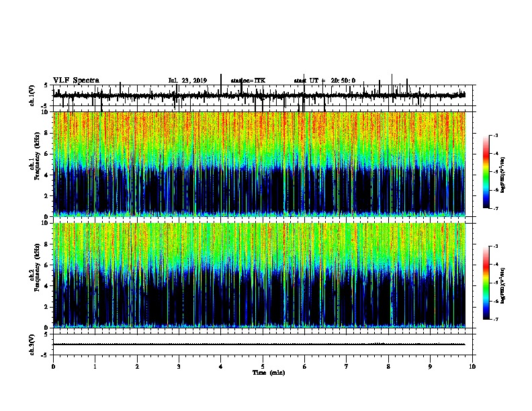
Task: Click the ch.1 spectrogram plot area
Action: tap(259, 164)
